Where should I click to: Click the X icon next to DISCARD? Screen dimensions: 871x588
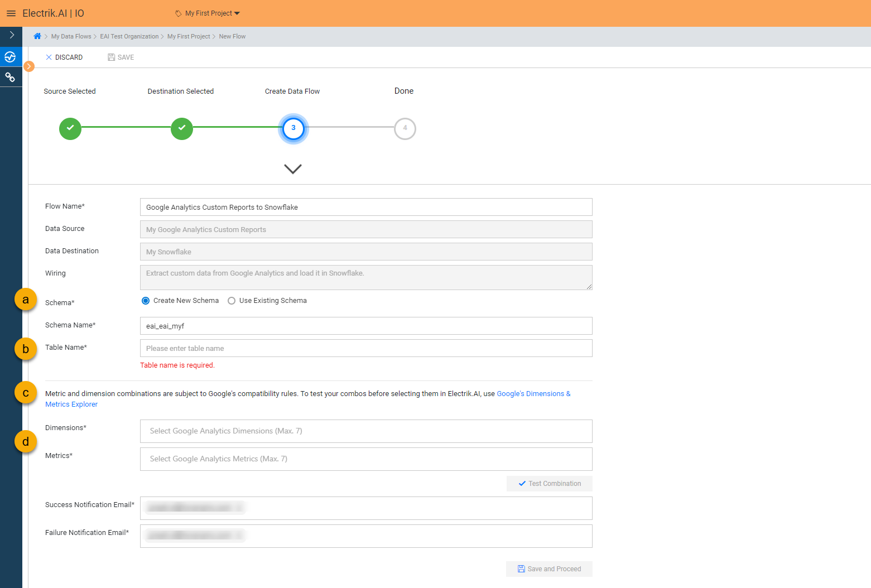[x=50, y=57]
